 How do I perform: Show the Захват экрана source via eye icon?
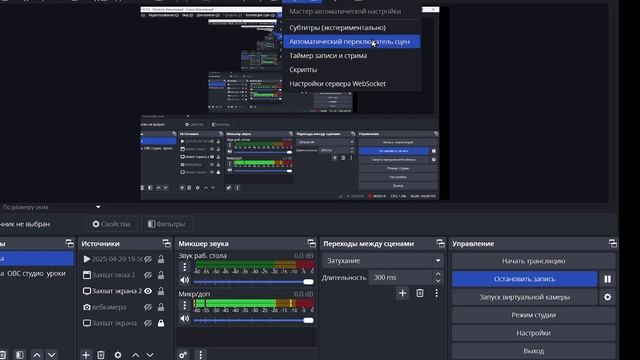point(148,323)
